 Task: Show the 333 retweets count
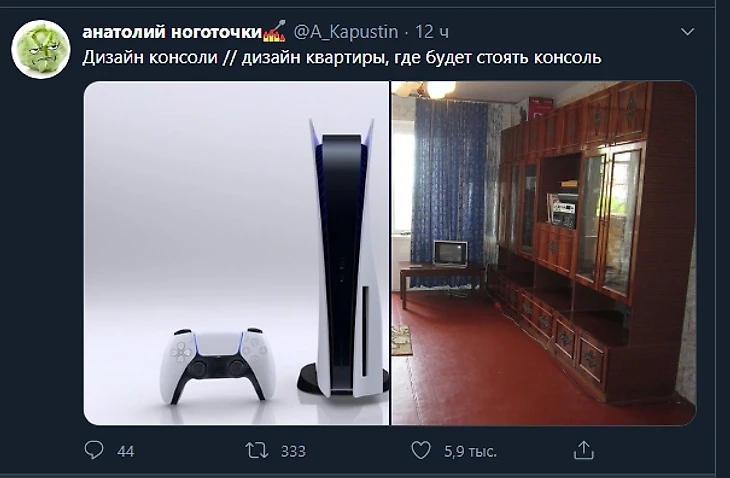coord(293,451)
